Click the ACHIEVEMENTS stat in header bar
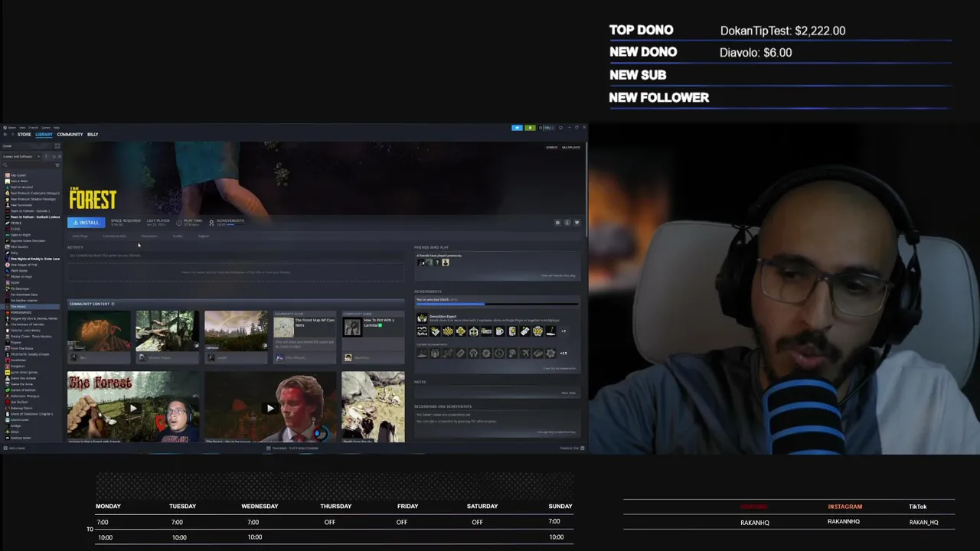Image resolution: width=980 pixels, height=551 pixels. [227, 223]
